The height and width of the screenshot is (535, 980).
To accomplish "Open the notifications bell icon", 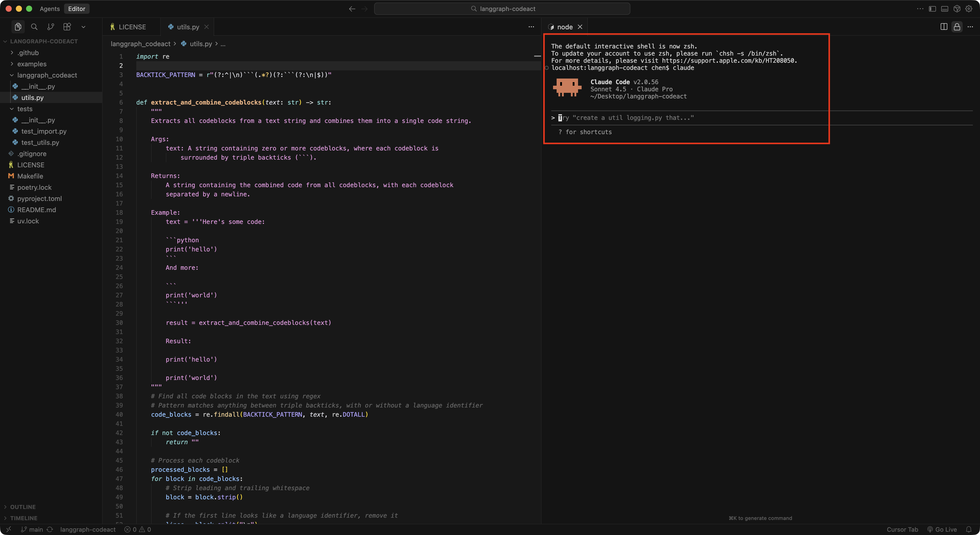I will point(969,529).
